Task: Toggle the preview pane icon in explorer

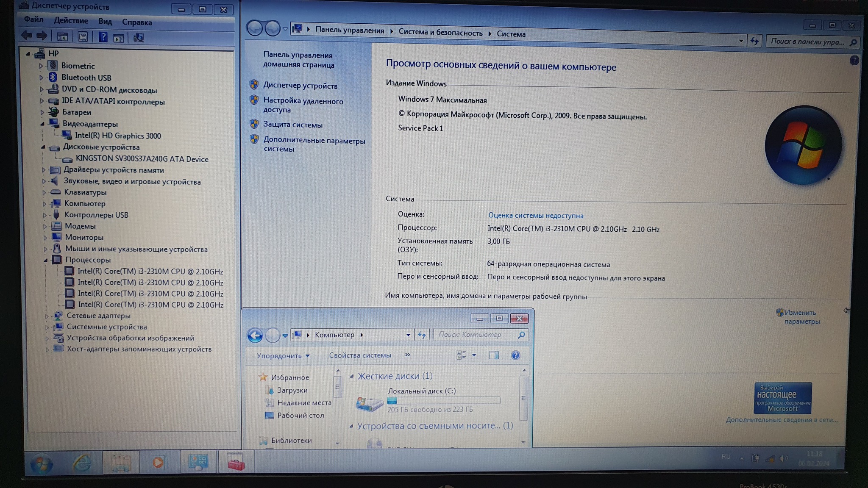Action: pyautogui.click(x=494, y=355)
